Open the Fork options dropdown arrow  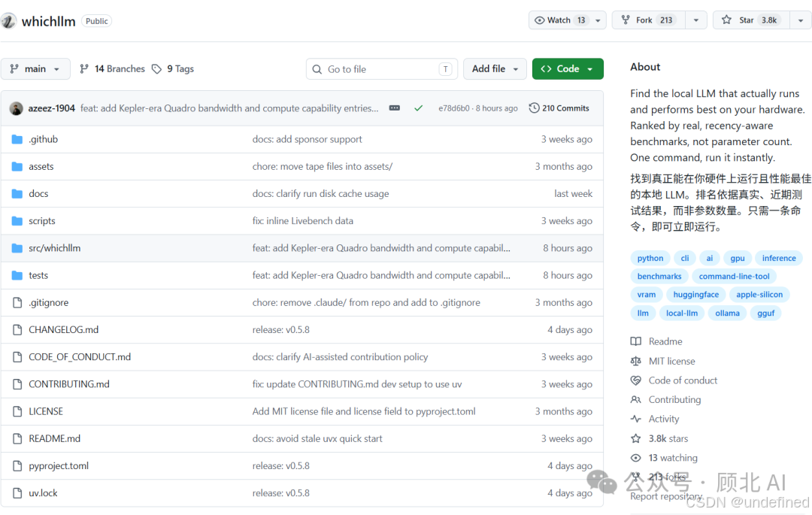coord(696,20)
